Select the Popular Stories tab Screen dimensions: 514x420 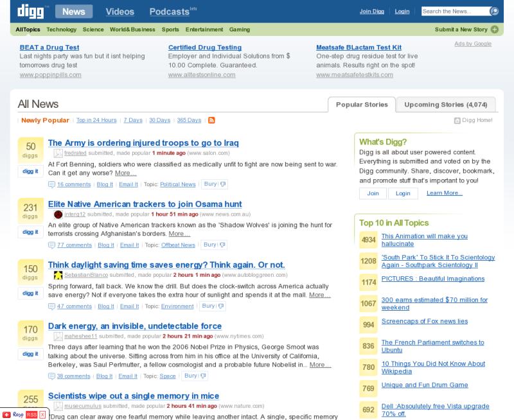coord(362,105)
